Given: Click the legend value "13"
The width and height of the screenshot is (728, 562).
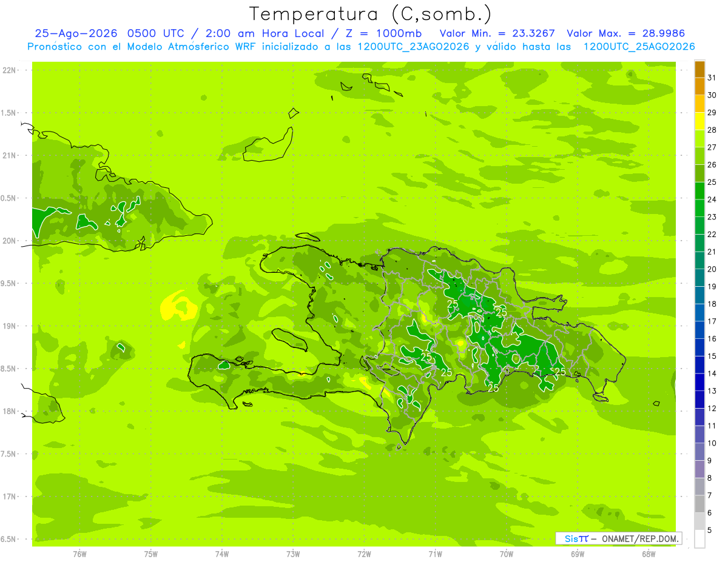Looking at the screenshot, I should pyautogui.click(x=712, y=391).
